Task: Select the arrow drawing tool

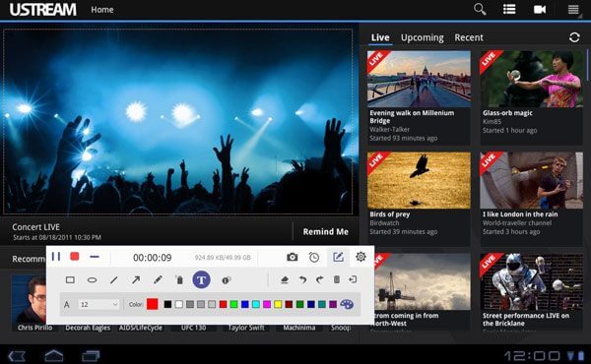Action: click(136, 279)
